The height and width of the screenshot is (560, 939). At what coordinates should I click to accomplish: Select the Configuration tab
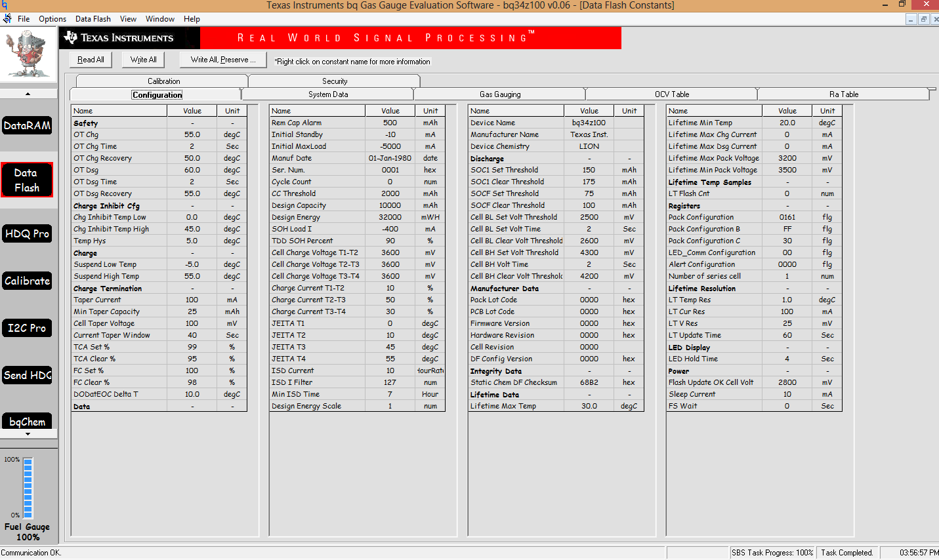(x=157, y=94)
